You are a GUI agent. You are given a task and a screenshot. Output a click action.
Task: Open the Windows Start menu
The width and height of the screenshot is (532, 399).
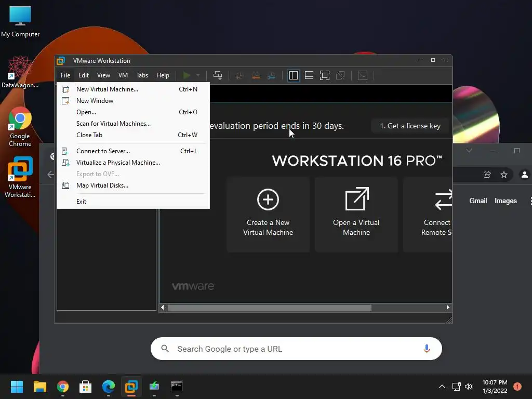click(x=17, y=387)
